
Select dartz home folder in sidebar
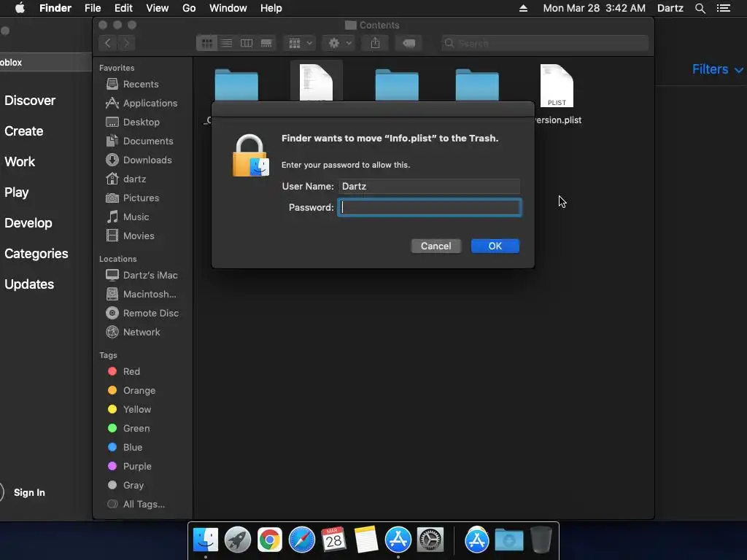[x=125, y=179]
